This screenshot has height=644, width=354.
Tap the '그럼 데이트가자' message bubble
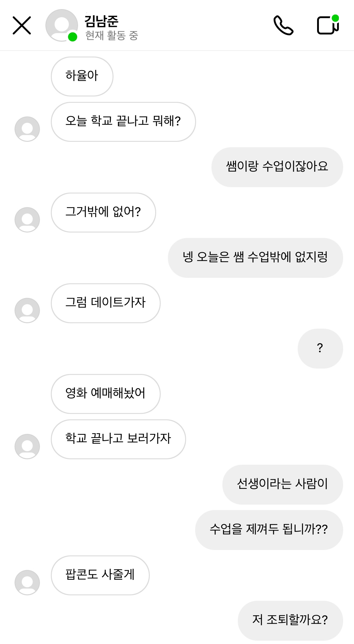105,303
